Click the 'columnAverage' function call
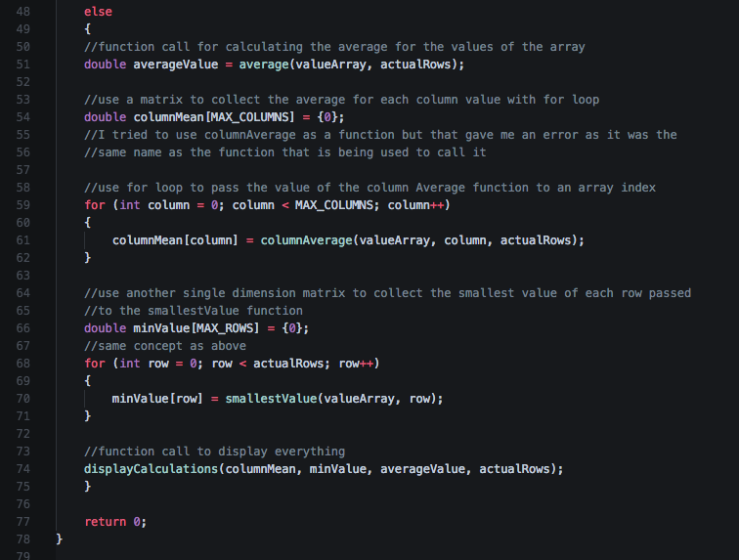This screenshot has height=560, width=739. 306,240
